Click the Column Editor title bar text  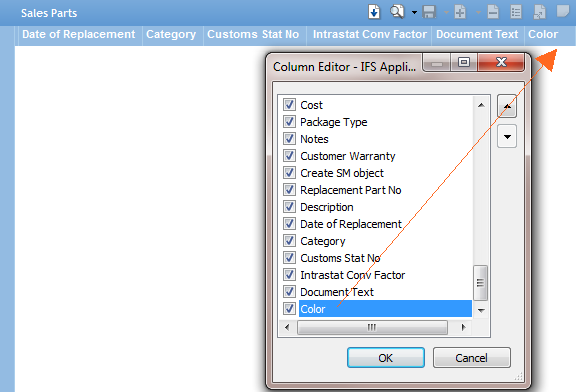[x=344, y=67]
